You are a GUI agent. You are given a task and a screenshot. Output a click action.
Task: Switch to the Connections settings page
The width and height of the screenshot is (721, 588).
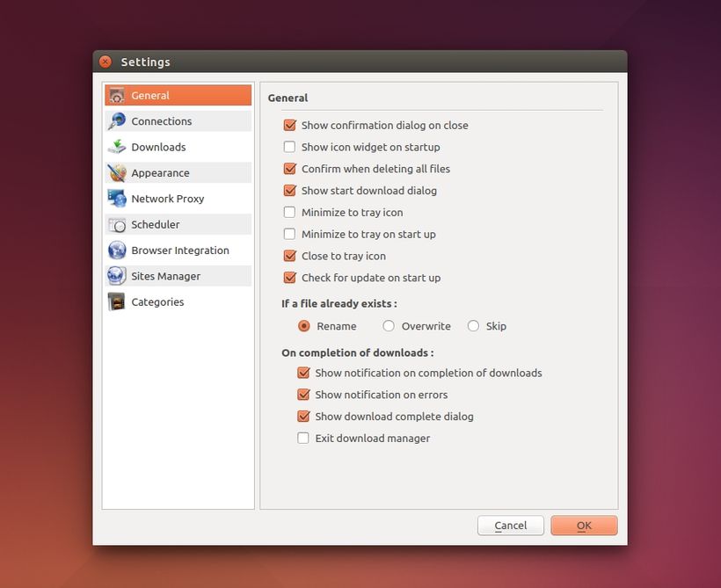(178, 121)
